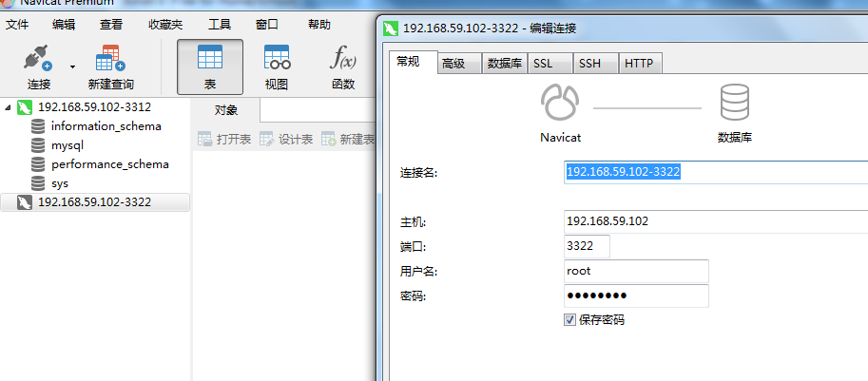The height and width of the screenshot is (381, 868).
Task: Click the Function f(x) toolbar icon
Action: (342, 57)
